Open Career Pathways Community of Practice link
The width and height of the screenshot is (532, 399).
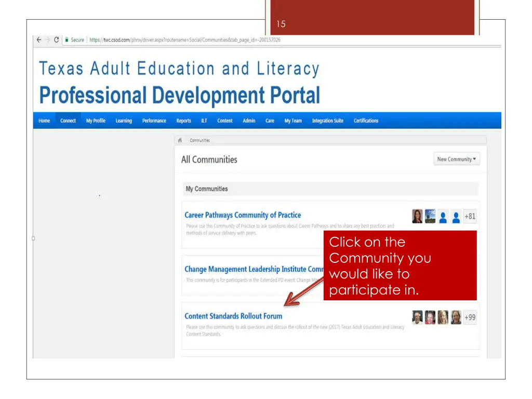243,215
